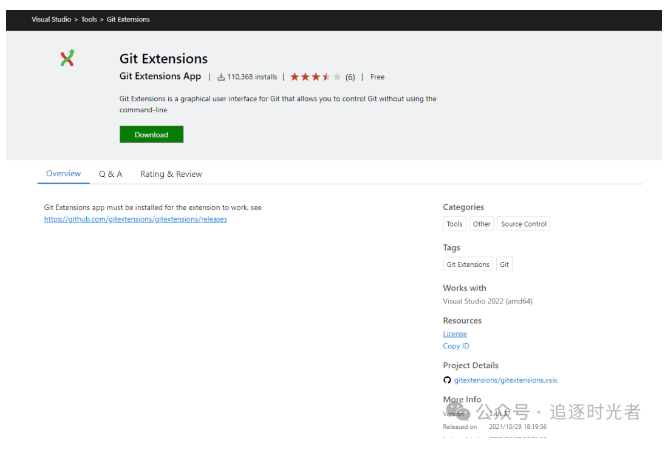The image size is (666, 457).
Task: Click the Free price label
Action: (x=377, y=77)
